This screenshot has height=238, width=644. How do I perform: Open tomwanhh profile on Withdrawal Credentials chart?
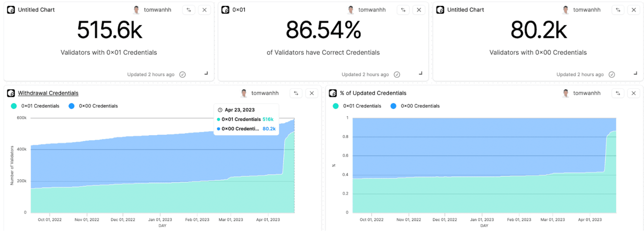coord(265,93)
